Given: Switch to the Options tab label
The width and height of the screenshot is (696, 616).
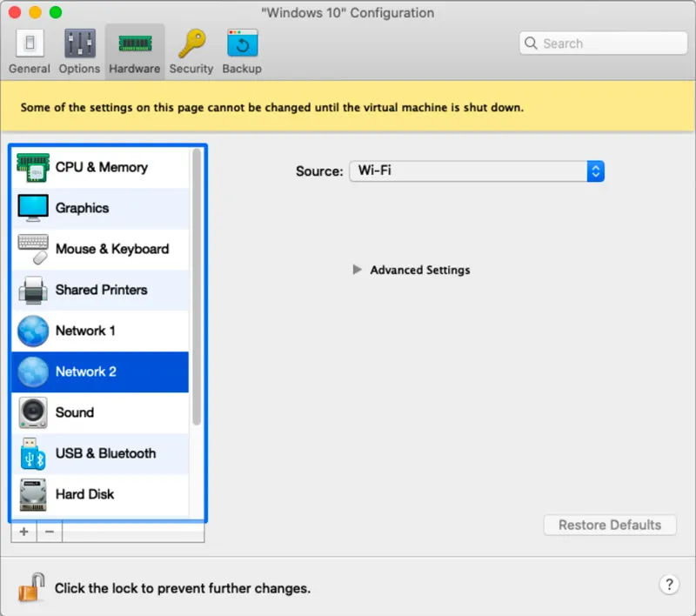Looking at the screenshot, I should tap(79, 69).
